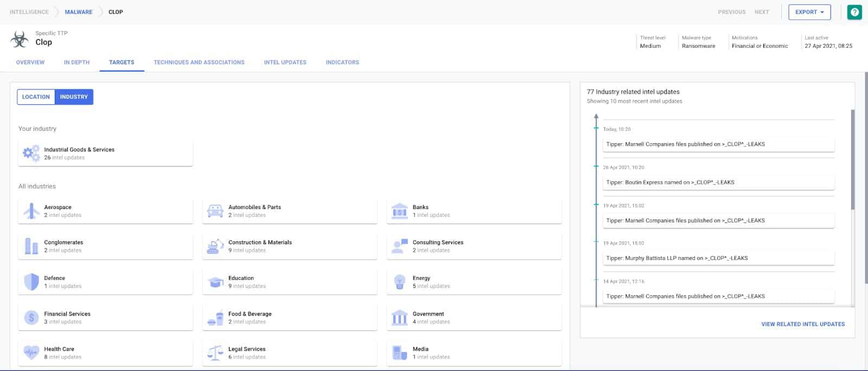
Task: Click the Clop biohazard malware icon
Action: click(x=20, y=39)
